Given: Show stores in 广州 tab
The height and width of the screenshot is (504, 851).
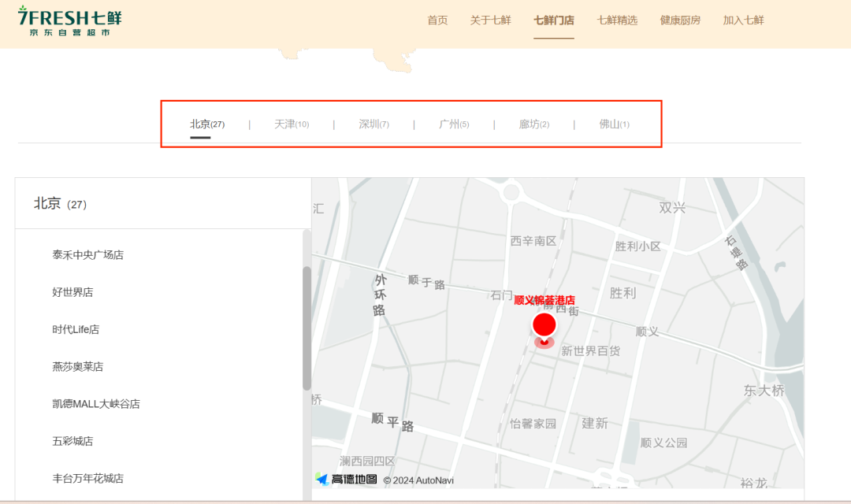Looking at the screenshot, I should [x=453, y=124].
